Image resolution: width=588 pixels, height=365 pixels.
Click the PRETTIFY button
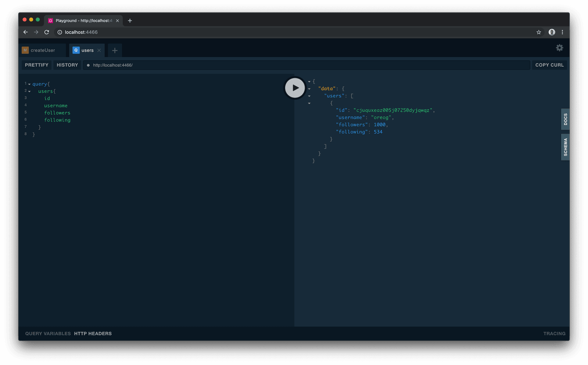(36, 65)
